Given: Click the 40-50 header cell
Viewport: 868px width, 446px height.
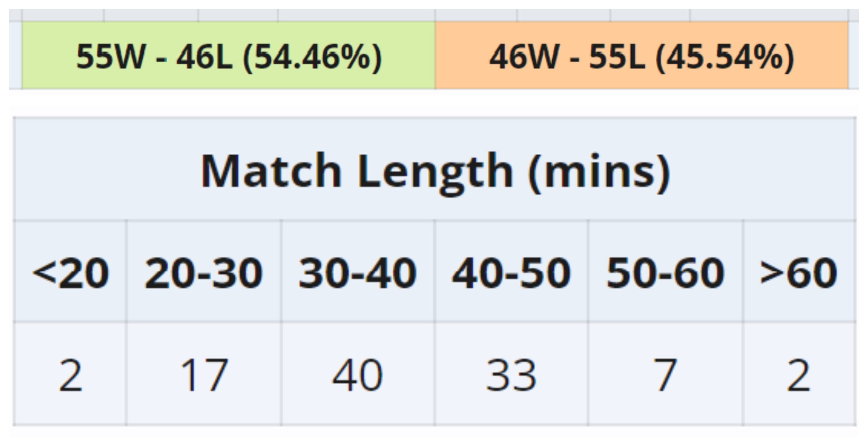Looking at the screenshot, I should click(511, 272).
